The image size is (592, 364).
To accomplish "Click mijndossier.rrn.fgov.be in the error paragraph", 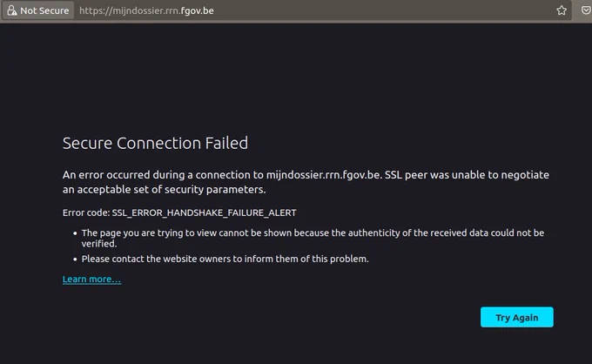I will [324, 175].
